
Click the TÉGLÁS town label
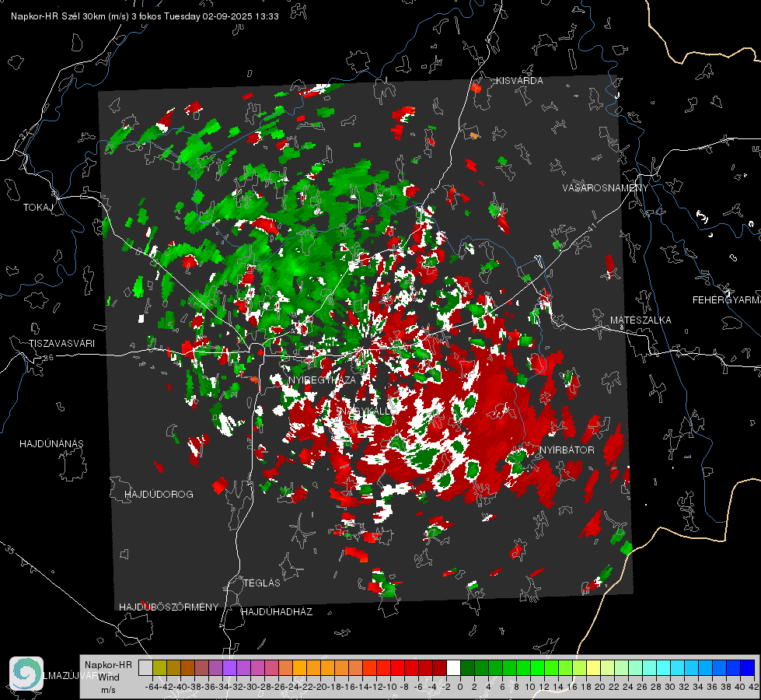click(x=262, y=583)
